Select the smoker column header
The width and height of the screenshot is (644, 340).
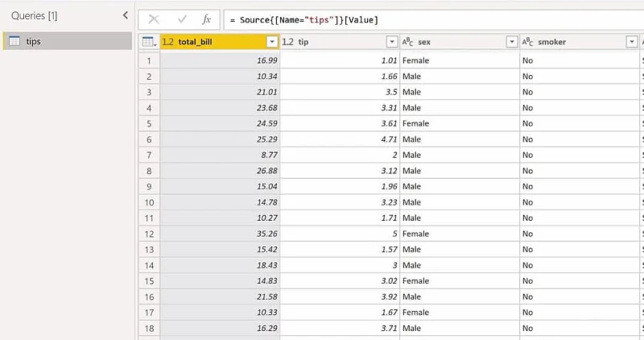click(x=580, y=42)
